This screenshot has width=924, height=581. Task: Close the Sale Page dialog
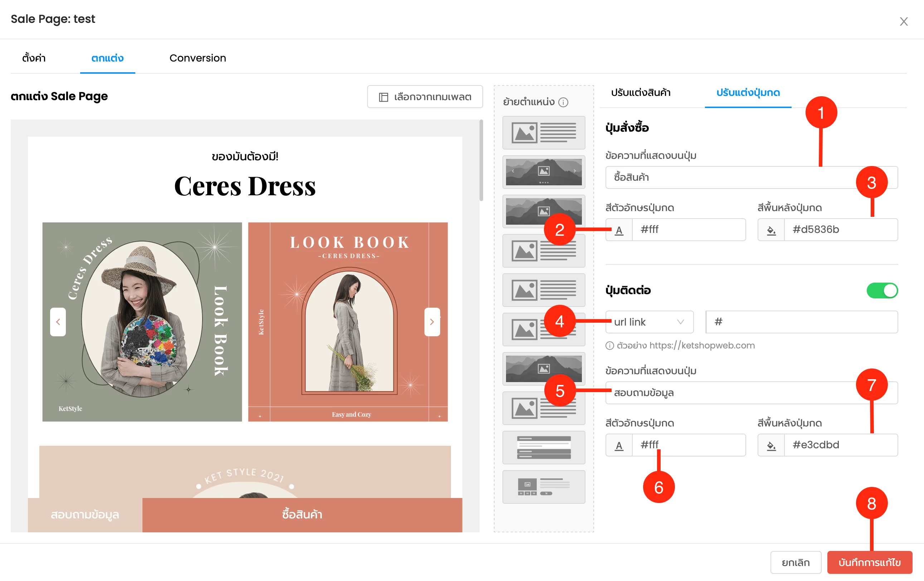904,21
